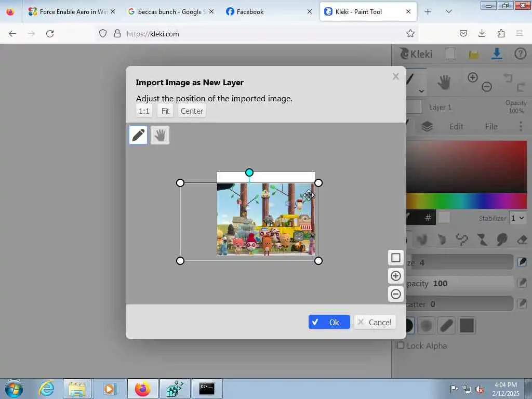
Task: Open Kleki help question mark
Action: pos(520,54)
